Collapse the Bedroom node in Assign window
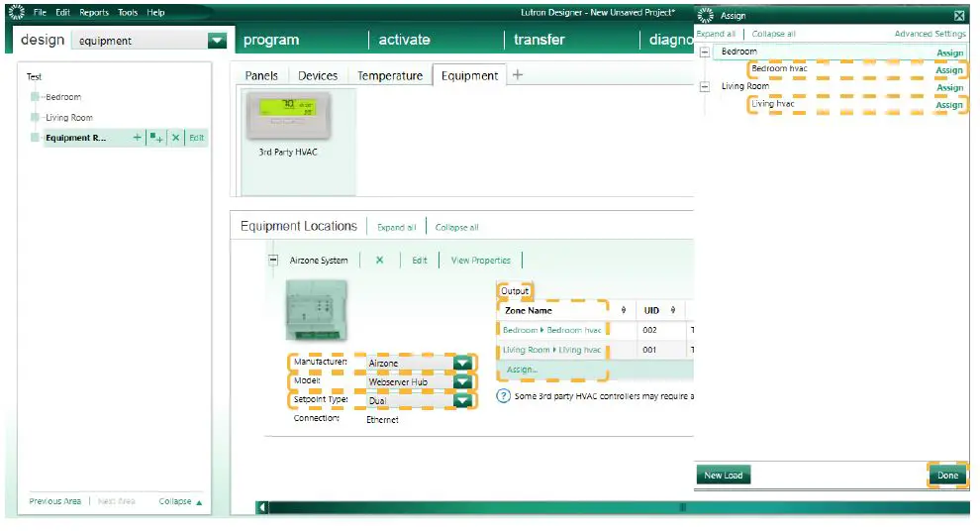The image size is (980, 531). pos(705,52)
